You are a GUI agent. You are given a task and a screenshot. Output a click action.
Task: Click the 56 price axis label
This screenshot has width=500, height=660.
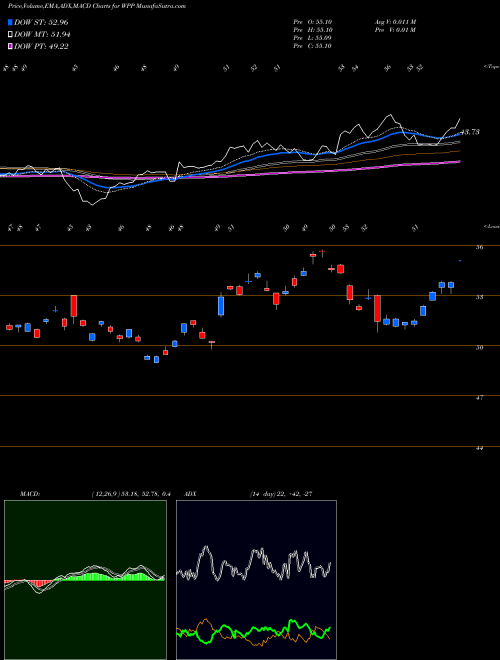pos(479,248)
